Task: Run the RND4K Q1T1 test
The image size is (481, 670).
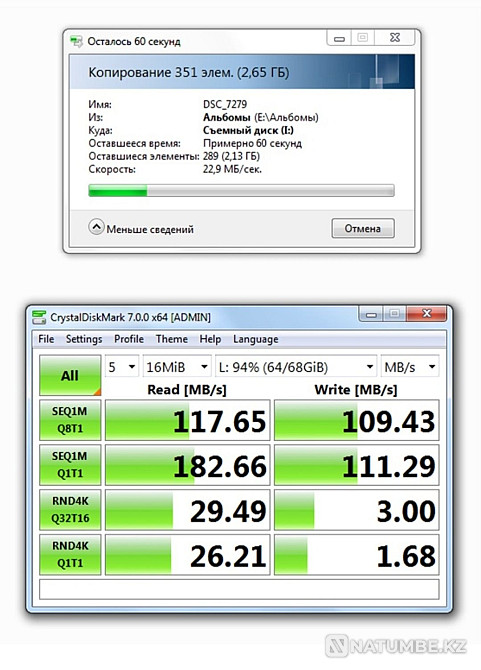Action: click(x=70, y=555)
